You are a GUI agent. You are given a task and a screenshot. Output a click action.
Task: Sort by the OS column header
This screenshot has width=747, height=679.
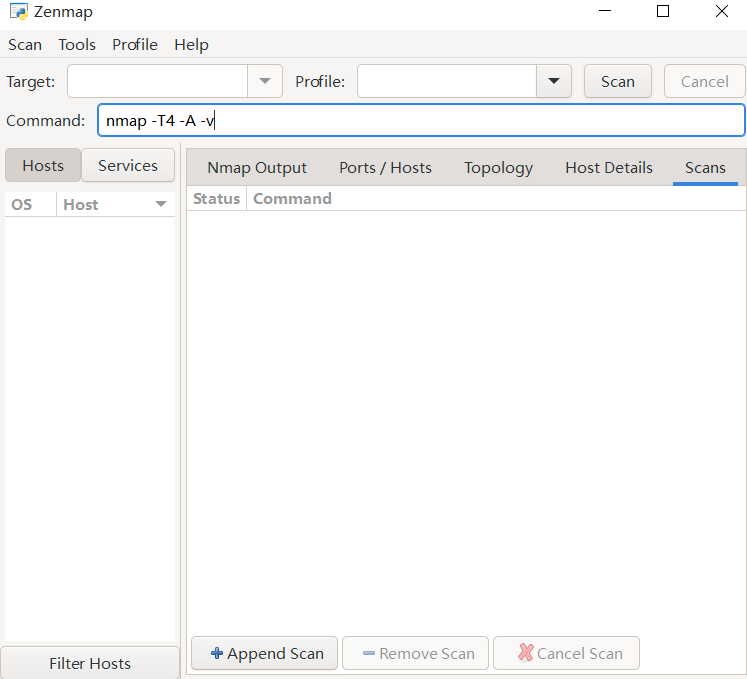(x=30, y=204)
